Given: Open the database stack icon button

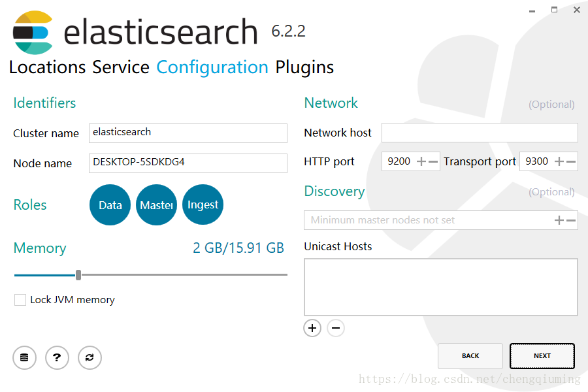Looking at the screenshot, I should (x=24, y=357).
